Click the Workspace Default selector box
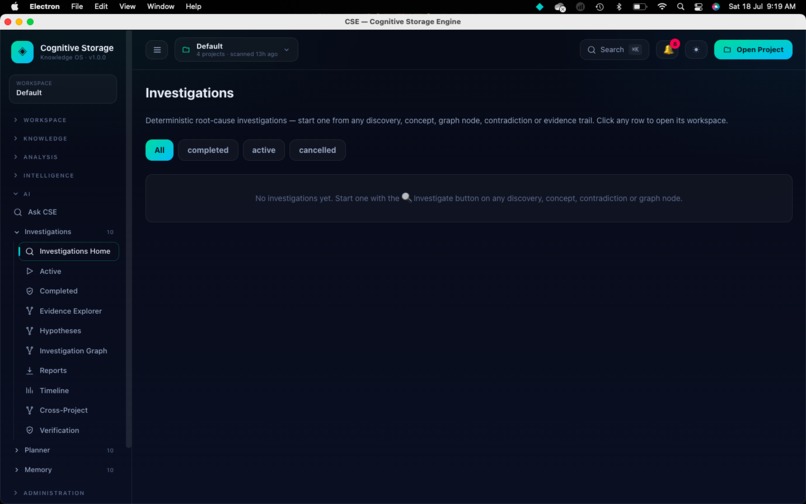 pyautogui.click(x=63, y=89)
